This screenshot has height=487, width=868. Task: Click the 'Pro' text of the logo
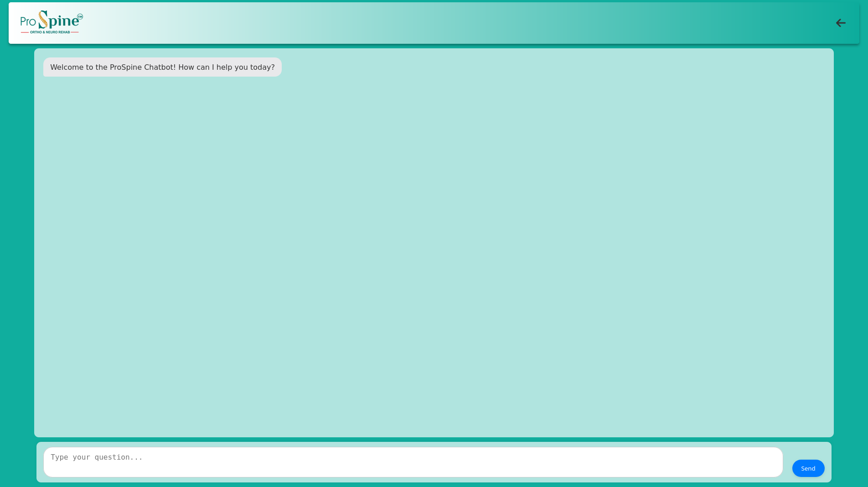click(x=28, y=21)
